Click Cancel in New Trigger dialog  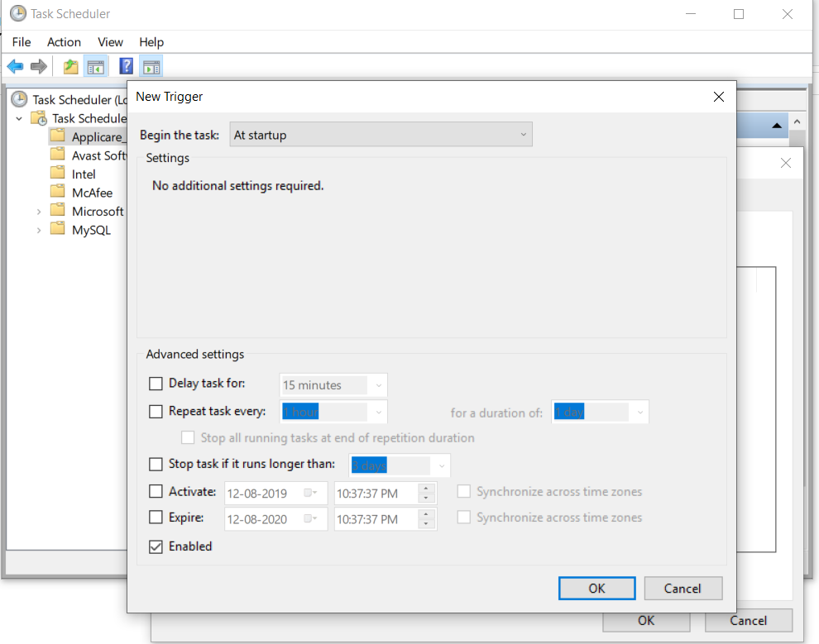pyautogui.click(x=682, y=589)
